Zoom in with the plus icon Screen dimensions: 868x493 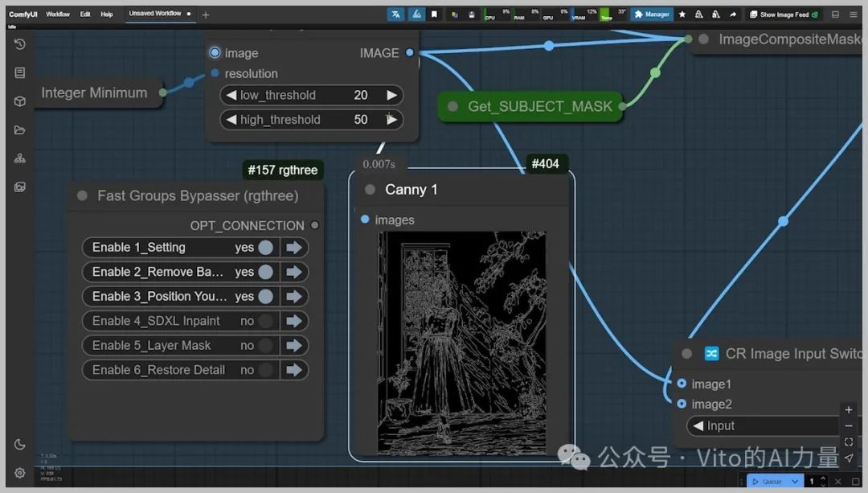click(x=849, y=410)
